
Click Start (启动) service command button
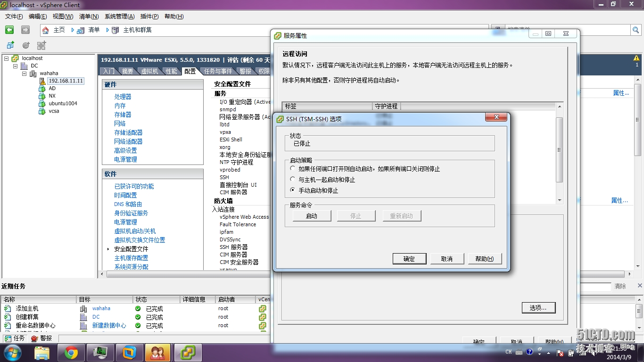pos(312,216)
